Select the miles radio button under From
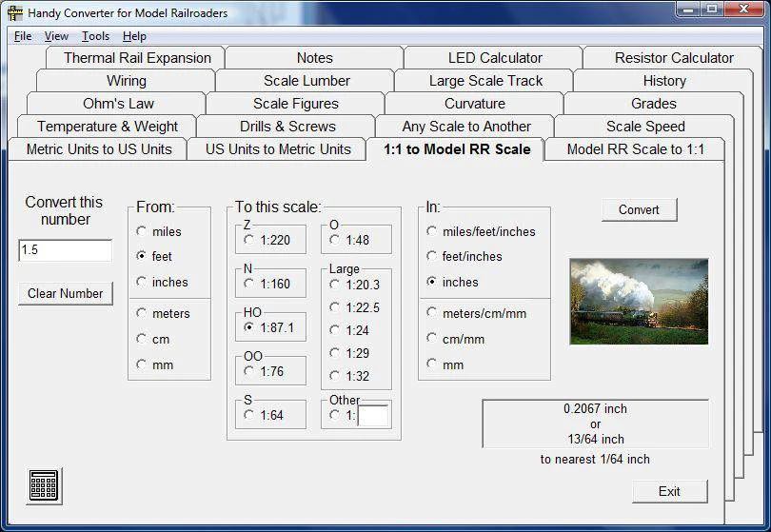 (142, 231)
